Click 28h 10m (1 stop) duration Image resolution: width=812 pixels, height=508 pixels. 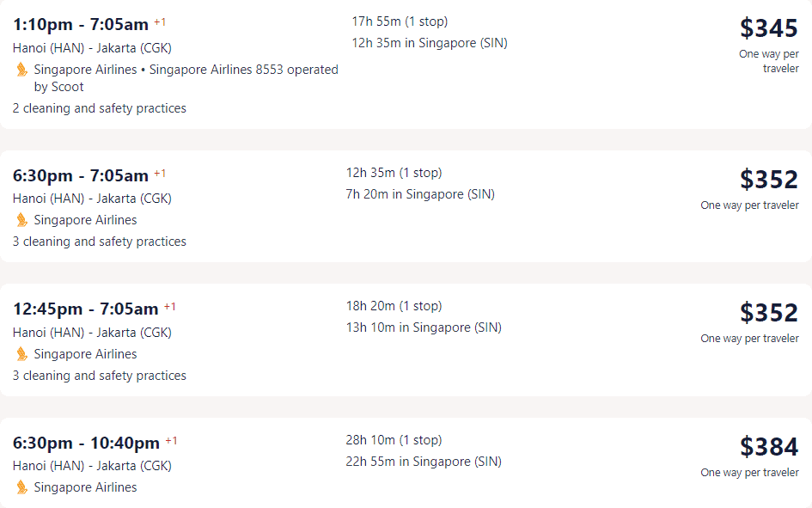(x=394, y=440)
